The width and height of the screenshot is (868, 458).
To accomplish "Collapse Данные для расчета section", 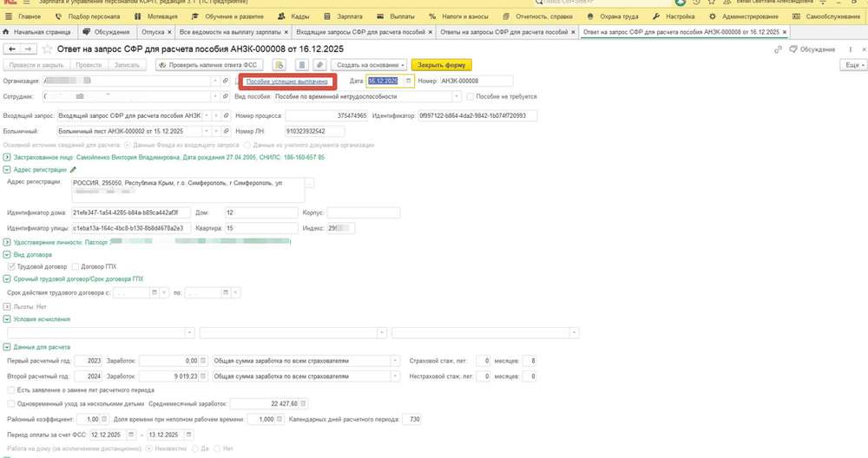I will click(7, 347).
